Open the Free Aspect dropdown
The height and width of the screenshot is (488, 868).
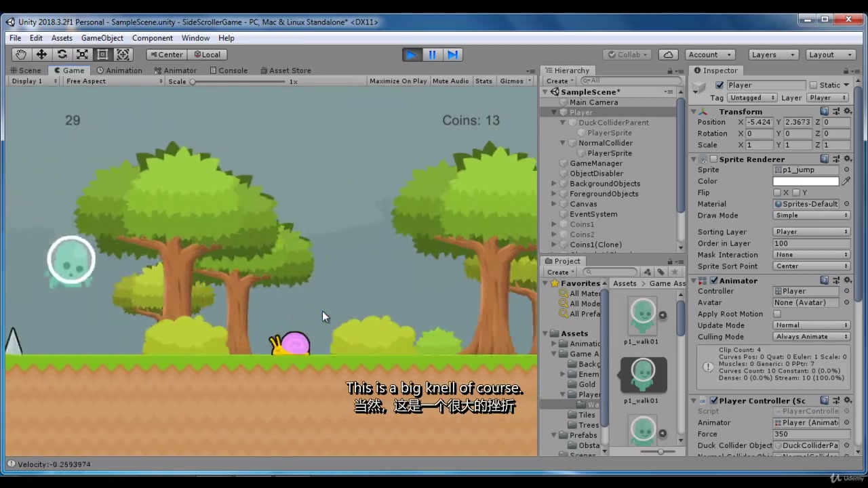[x=113, y=81]
